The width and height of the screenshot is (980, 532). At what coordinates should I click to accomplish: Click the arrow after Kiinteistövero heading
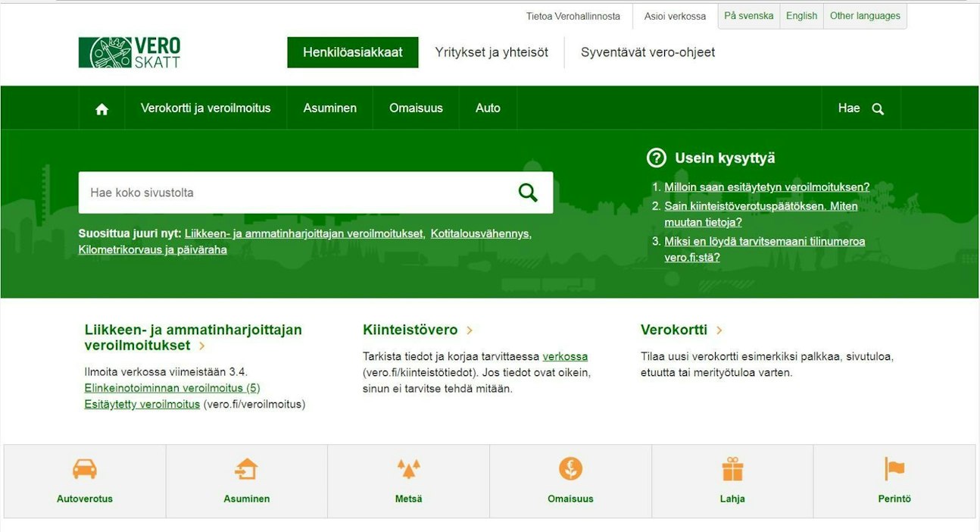click(470, 330)
